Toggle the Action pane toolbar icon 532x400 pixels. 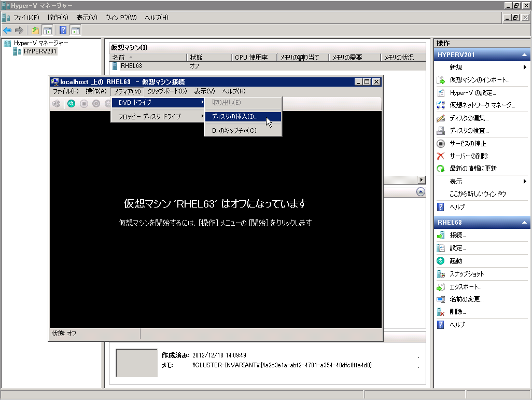point(76,31)
